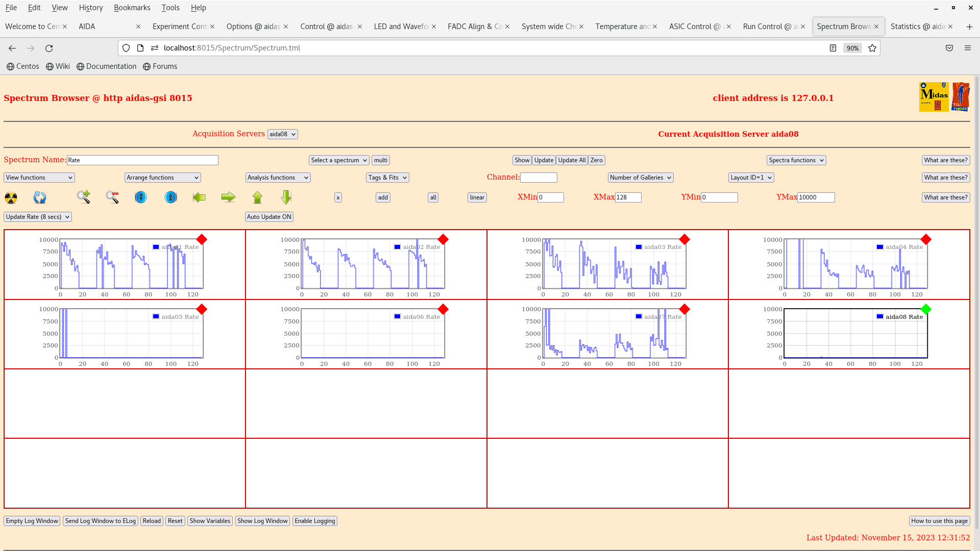Viewport: 980px width, 551px height.
Task: Open the Acquisition Servers aida08 dropdown
Action: pos(282,134)
